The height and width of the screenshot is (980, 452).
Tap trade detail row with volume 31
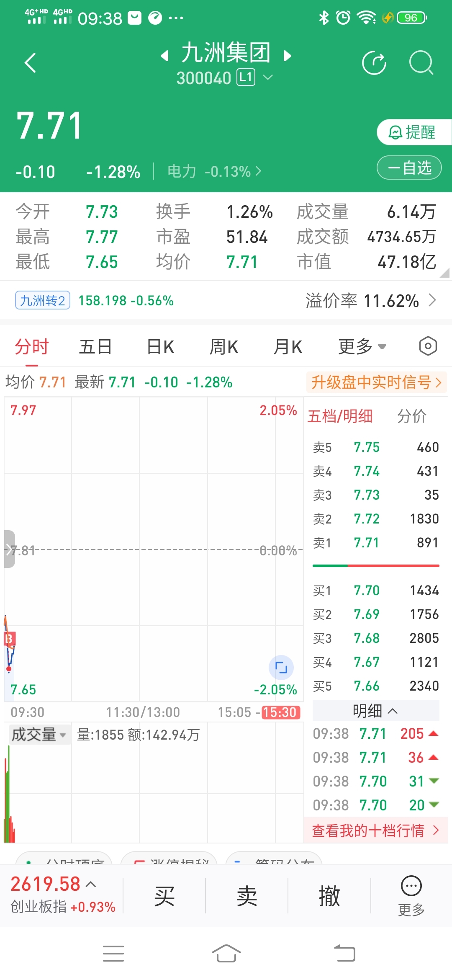(375, 781)
